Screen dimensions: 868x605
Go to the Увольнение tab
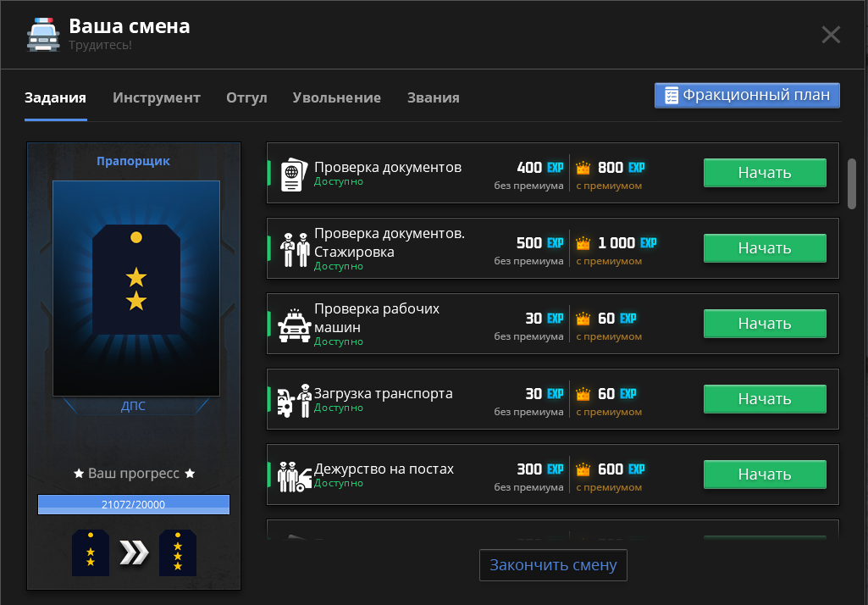tap(336, 97)
